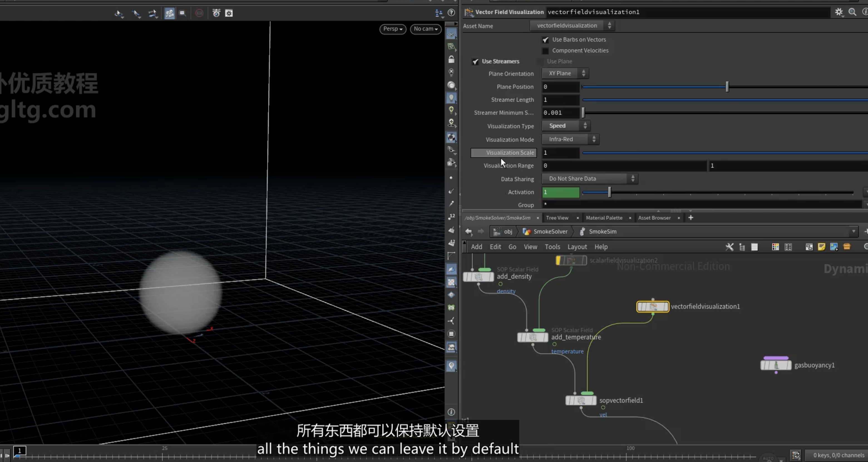This screenshot has width=868, height=462.
Task: Click SmokeSolver in the path breadcrumb
Action: (x=550, y=232)
